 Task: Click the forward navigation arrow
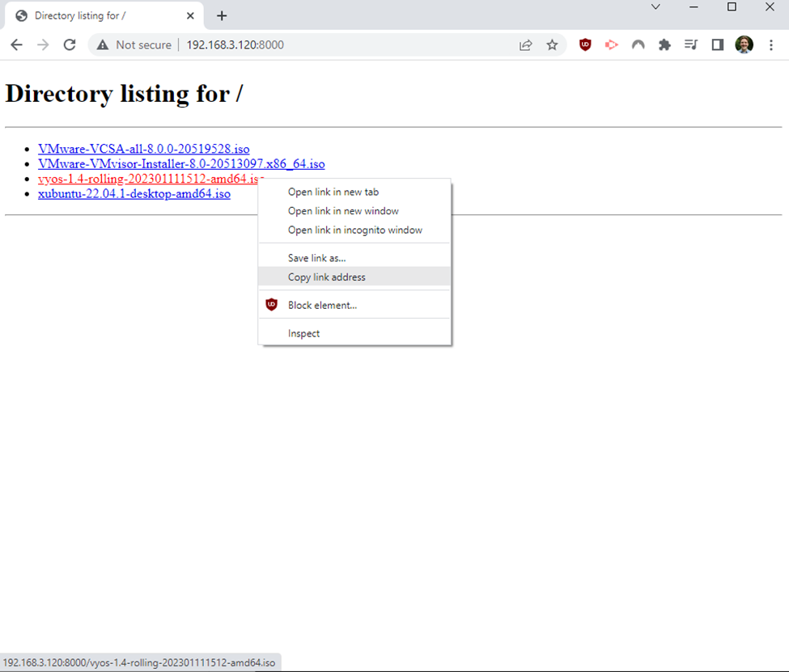pos(43,44)
